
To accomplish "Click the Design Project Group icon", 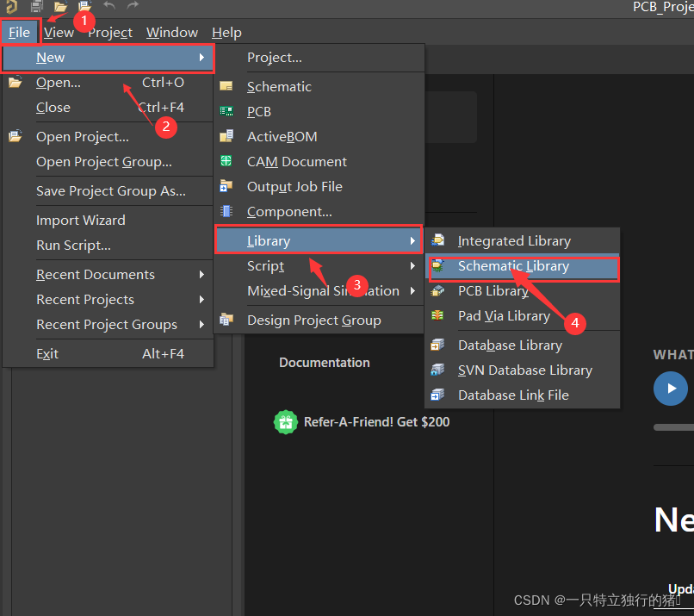I will (x=226, y=320).
